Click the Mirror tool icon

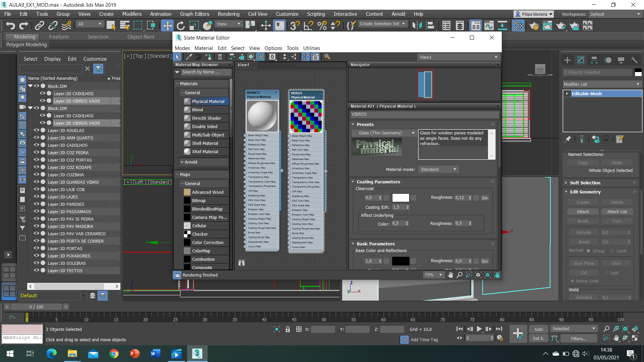[417, 25]
